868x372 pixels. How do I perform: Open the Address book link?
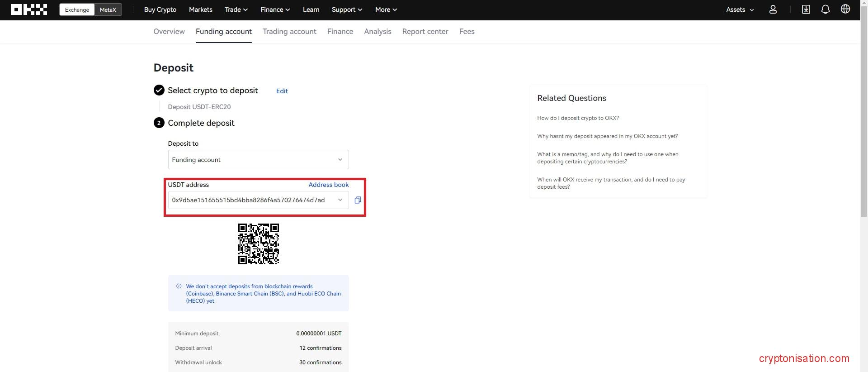[x=328, y=185]
